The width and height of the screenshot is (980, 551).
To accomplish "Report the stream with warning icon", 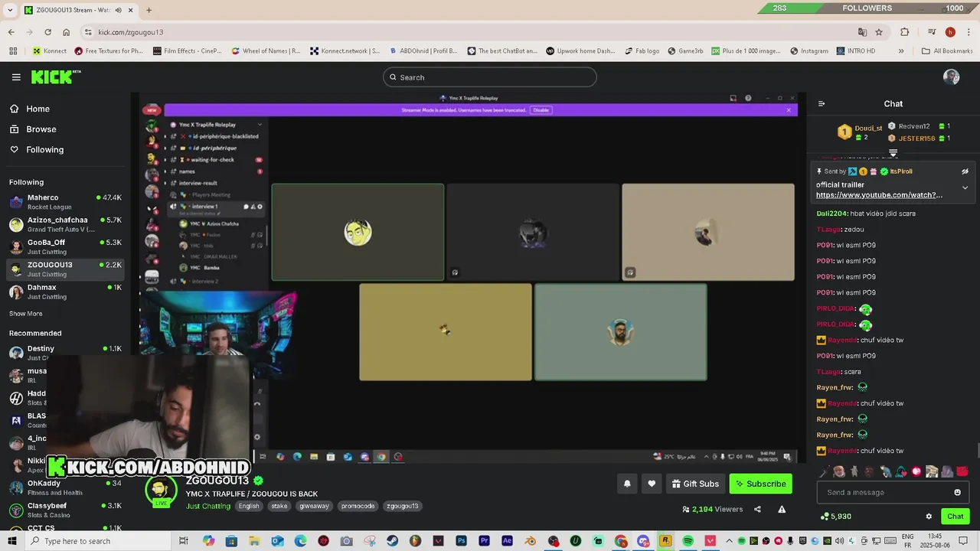I will (x=782, y=510).
